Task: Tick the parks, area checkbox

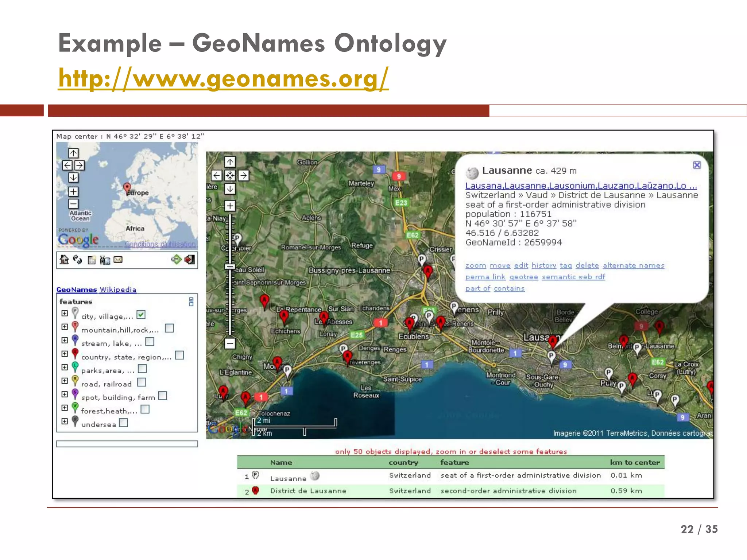Action: 142,369
